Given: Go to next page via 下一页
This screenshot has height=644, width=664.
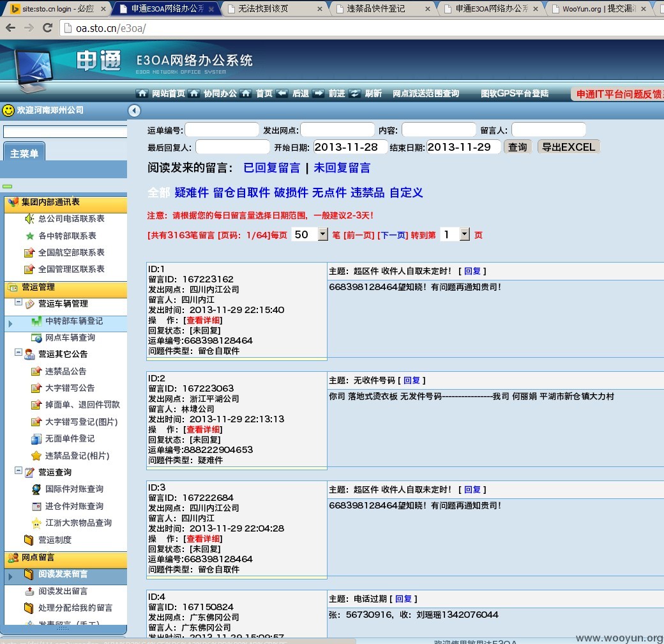Looking at the screenshot, I should point(393,235).
